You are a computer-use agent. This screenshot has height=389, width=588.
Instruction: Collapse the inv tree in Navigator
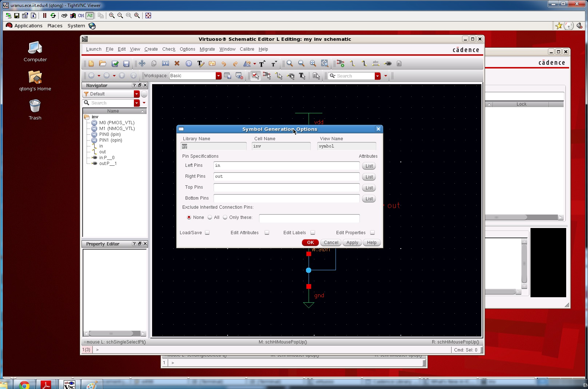pos(87,117)
